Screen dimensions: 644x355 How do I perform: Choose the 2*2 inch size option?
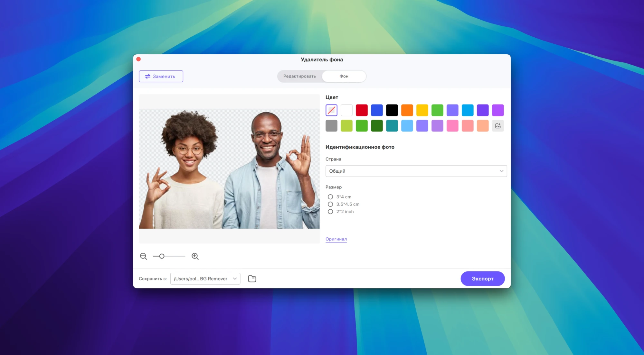tap(330, 212)
